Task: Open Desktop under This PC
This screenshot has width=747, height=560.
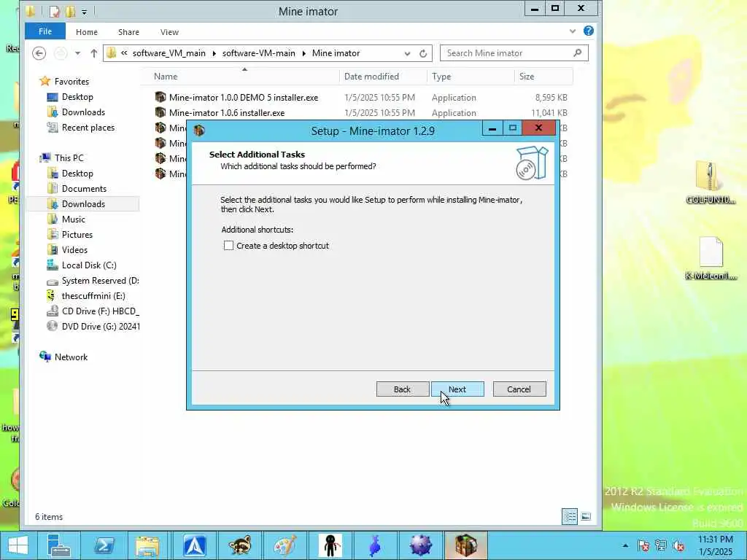Action: tap(77, 174)
